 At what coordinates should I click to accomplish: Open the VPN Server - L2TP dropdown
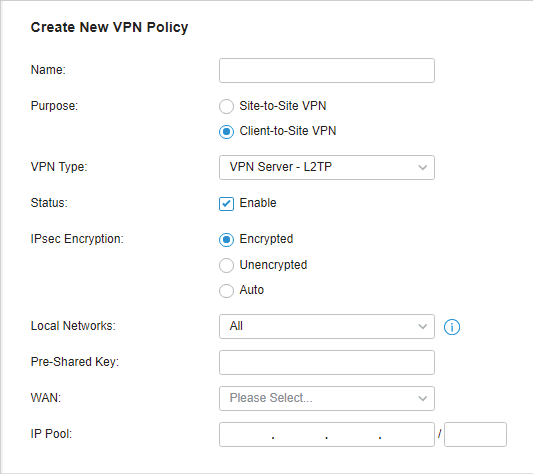327,167
